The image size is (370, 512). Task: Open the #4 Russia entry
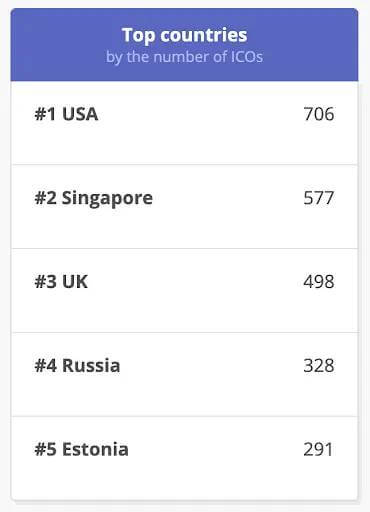(77, 365)
